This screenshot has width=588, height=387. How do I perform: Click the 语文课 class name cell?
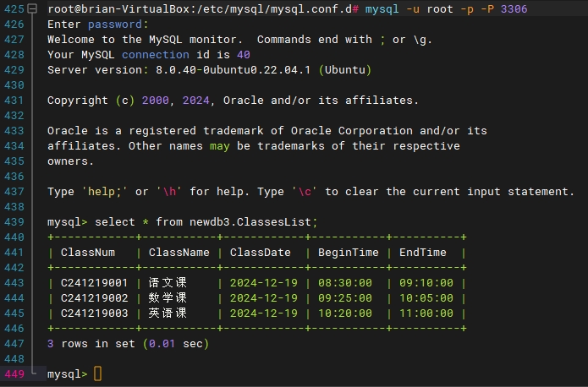tap(168, 283)
